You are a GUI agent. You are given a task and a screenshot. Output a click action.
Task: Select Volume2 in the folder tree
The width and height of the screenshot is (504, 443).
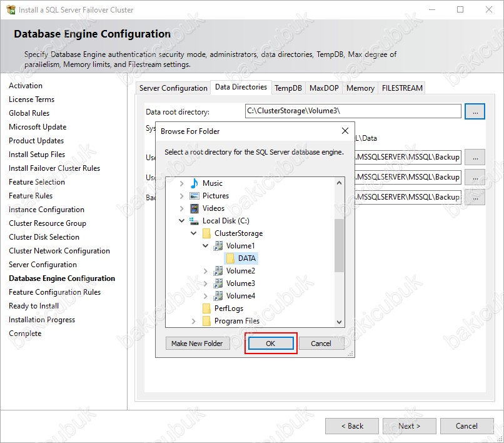[x=240, y=271]
